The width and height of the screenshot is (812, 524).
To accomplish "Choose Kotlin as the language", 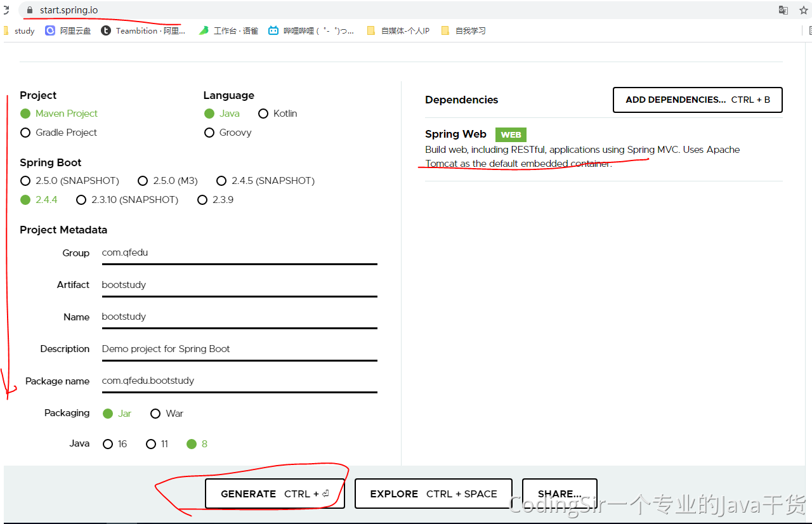I will [x=278, y=114].
